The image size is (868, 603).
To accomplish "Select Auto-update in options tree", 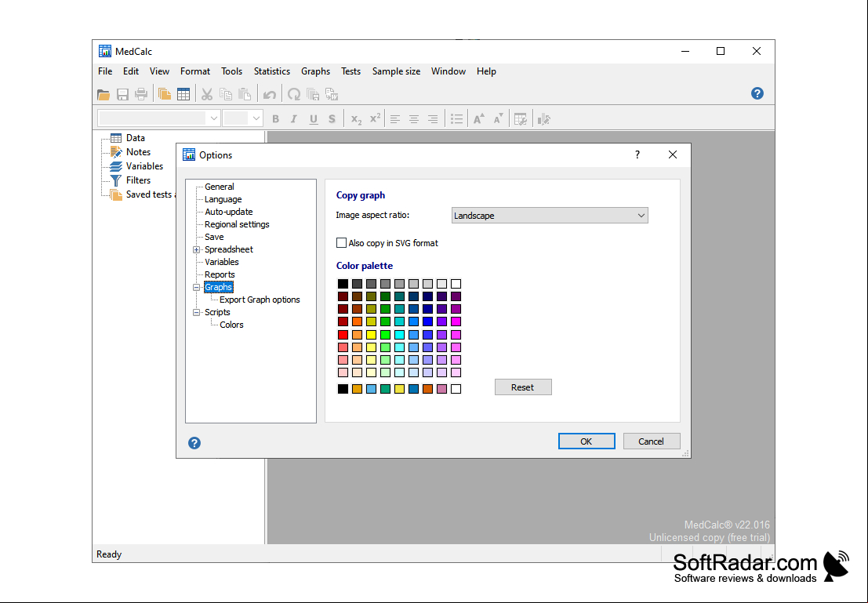I will [x=229, y=212].
